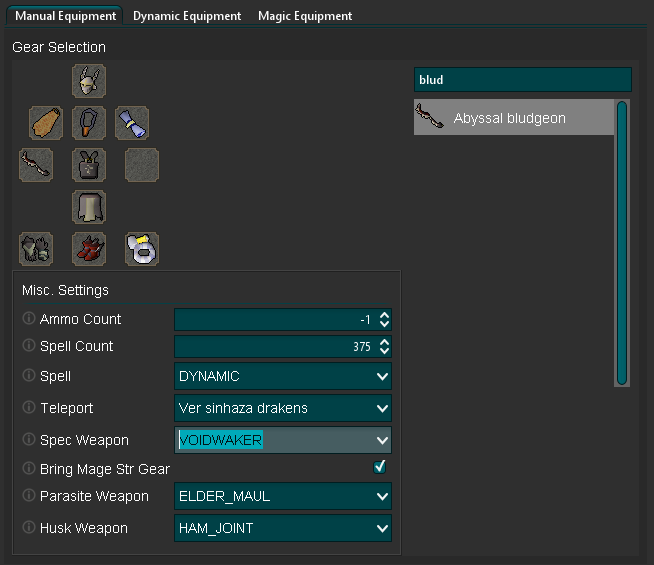Switch to the Dynamic Equipment tab
654x565 pixels.
pyautogui.click(x=187, y=16)
